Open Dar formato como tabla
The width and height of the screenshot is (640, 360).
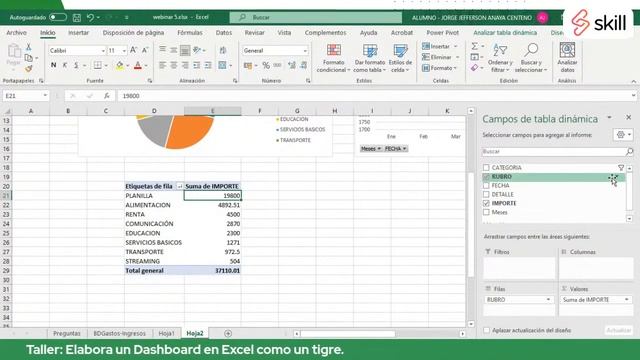370,58
